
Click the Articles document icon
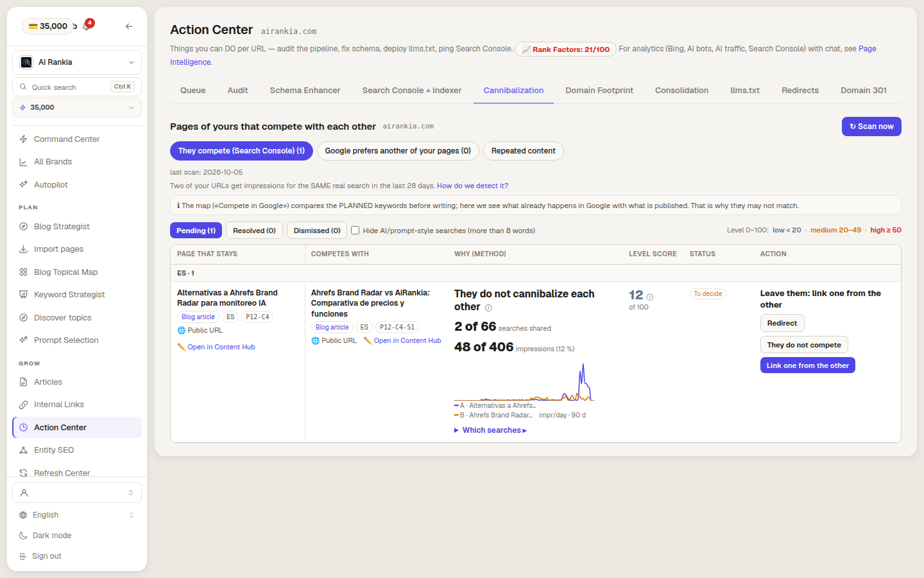(23, 382)
